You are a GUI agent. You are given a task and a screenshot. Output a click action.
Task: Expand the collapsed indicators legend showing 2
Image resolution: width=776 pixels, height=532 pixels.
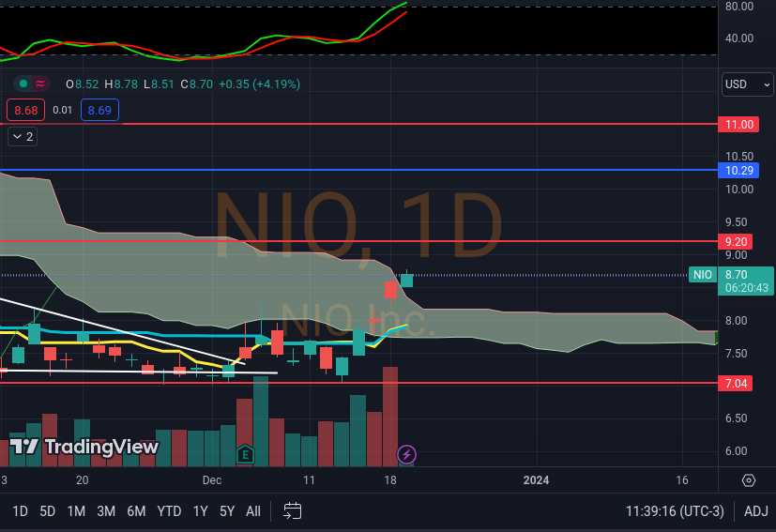coord(23,137)
